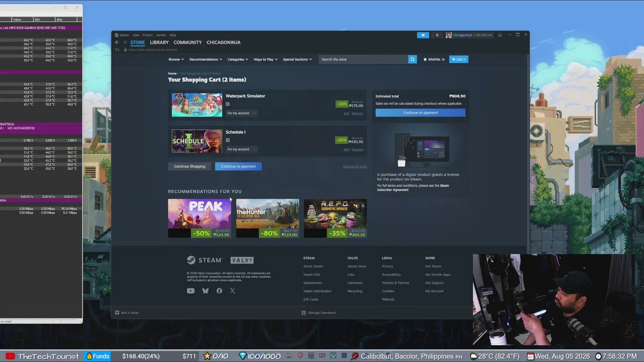Open the CHICAGONINJA profile tab
The width and height of the screenshot is (644, 362).
[223, 43]
